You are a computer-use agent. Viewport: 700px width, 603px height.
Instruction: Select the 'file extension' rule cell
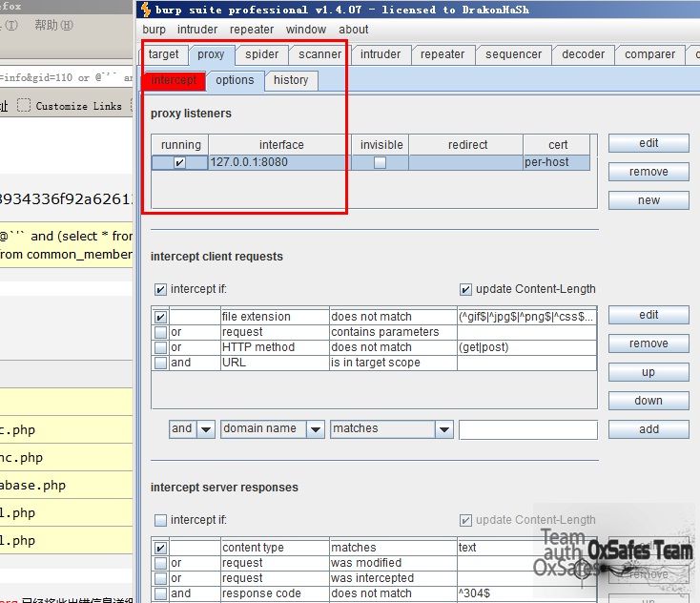coord(275,317)
